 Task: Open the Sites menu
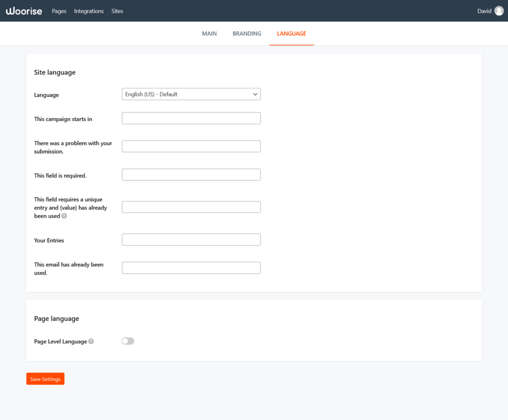click(x=117, y=11)
